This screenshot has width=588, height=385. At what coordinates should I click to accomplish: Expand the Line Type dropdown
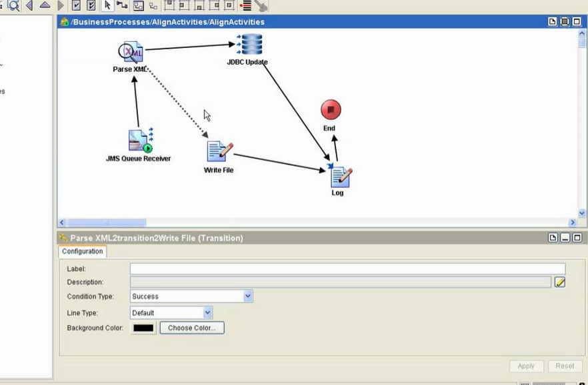pos(207,312)
